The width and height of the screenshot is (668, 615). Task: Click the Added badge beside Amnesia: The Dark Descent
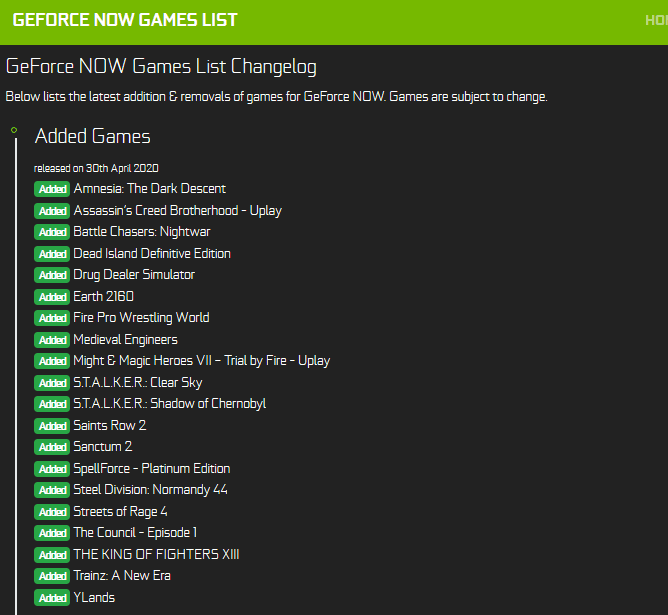pos(52,189)
